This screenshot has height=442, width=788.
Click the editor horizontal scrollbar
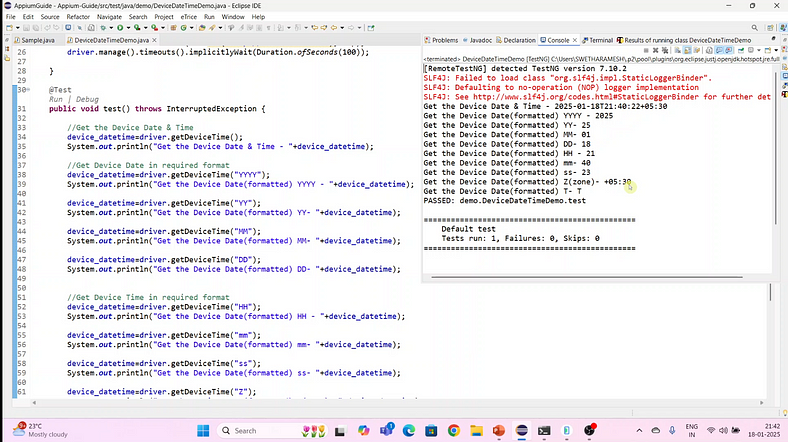pos(397,403)
